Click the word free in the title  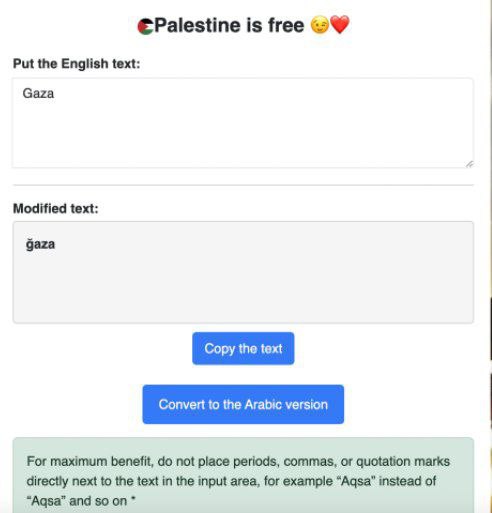286,25
